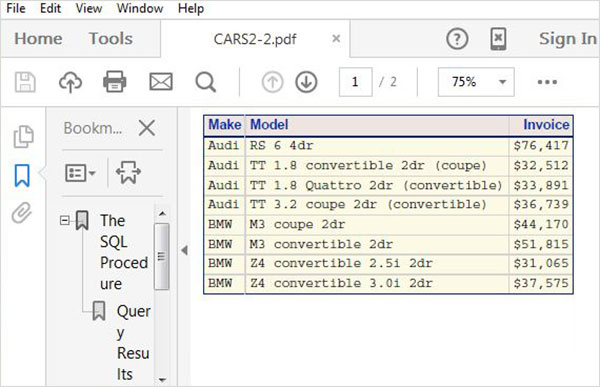
Task: Open the Attachments paperclip icon
Action: click(21, 212)
